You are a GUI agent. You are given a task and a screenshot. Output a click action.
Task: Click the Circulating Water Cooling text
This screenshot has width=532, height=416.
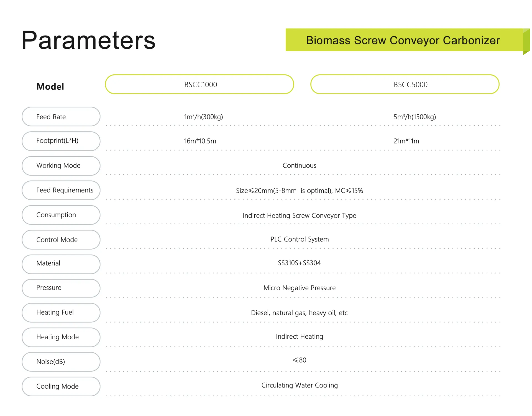pos(300,385)
